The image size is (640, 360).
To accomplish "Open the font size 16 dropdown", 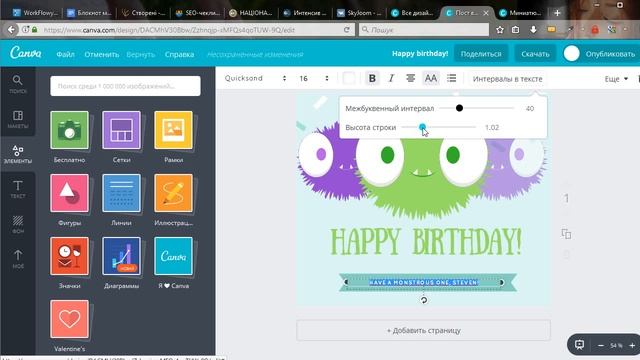I will click(x=314, y=78).
